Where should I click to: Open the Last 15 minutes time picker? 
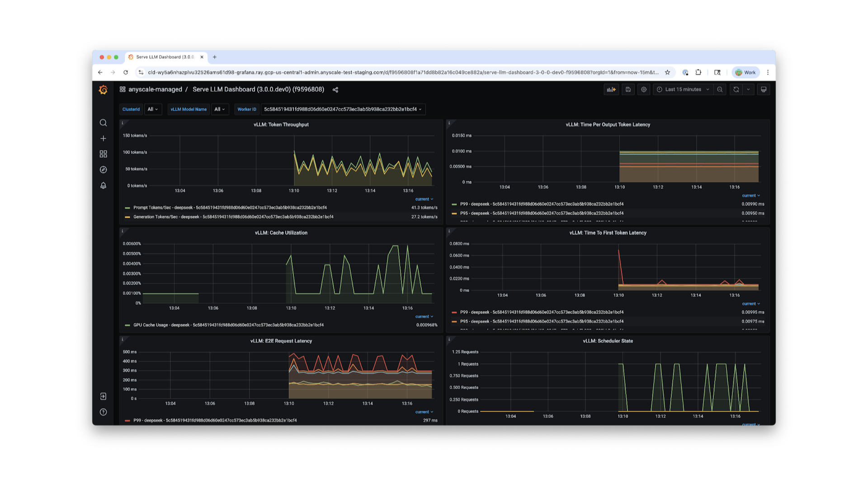point(683,89)
